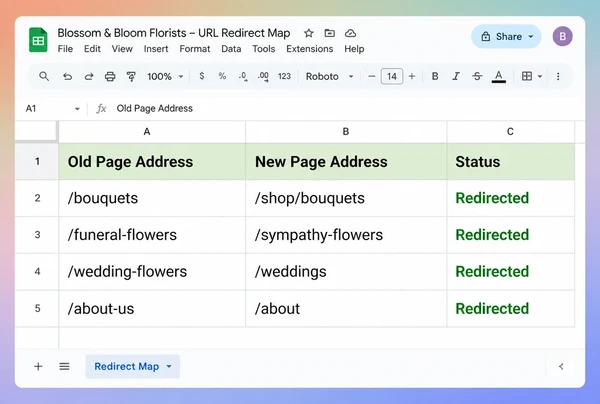Open the Edit menu
Screen dimensions: 600x404
click(x=92, y=49)
